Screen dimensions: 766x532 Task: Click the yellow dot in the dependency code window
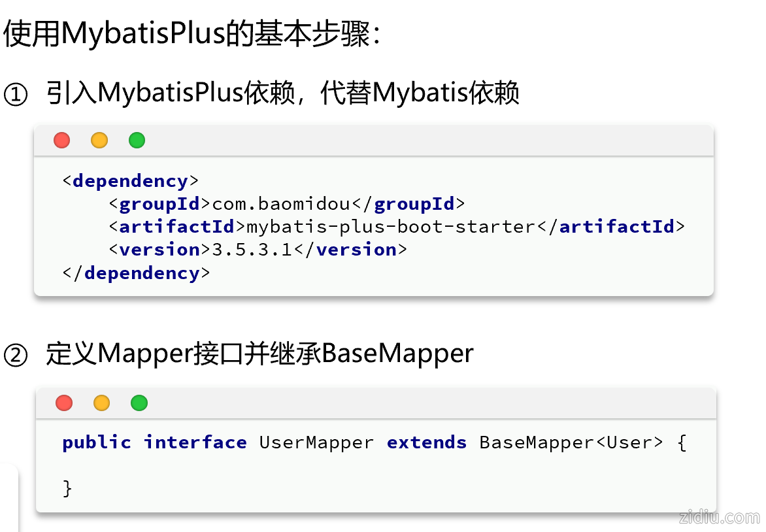[x=99, y=140]
